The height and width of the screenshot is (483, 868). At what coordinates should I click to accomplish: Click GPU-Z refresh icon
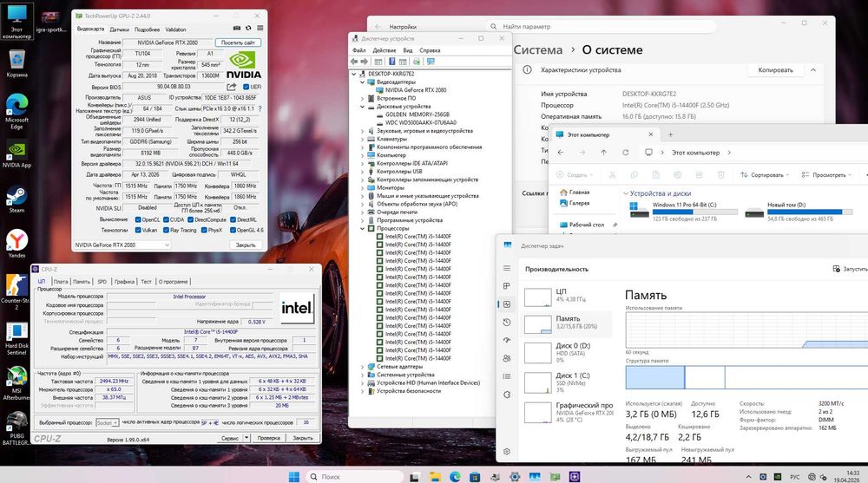(248, 29)
